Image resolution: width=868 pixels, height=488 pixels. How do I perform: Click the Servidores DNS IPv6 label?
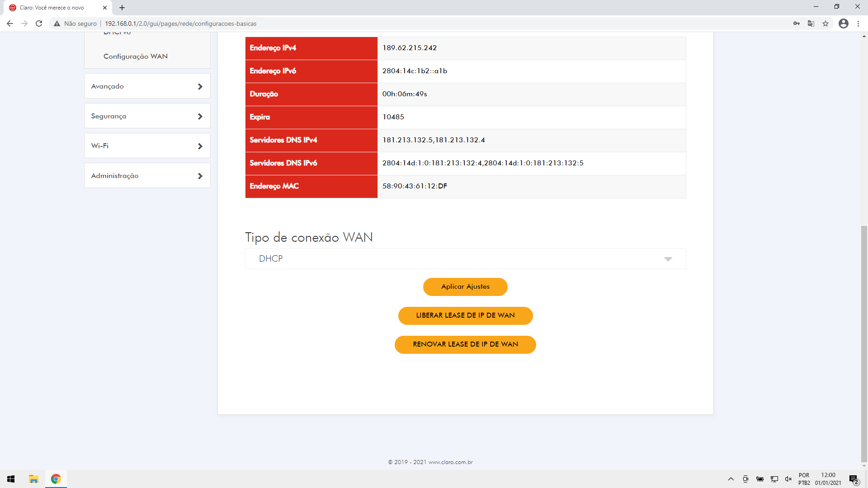pyautogui.click(x=283, y=163)
